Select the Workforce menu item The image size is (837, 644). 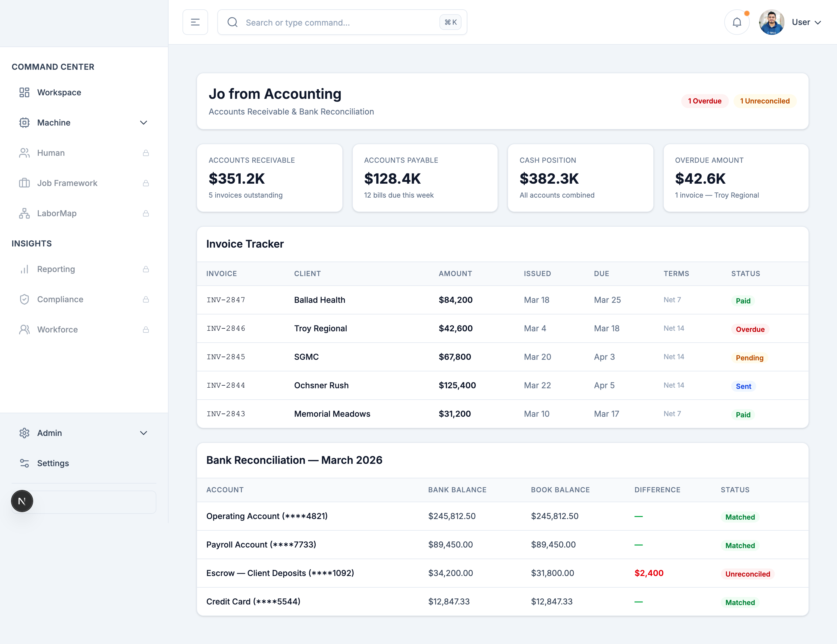coord(58,330)
